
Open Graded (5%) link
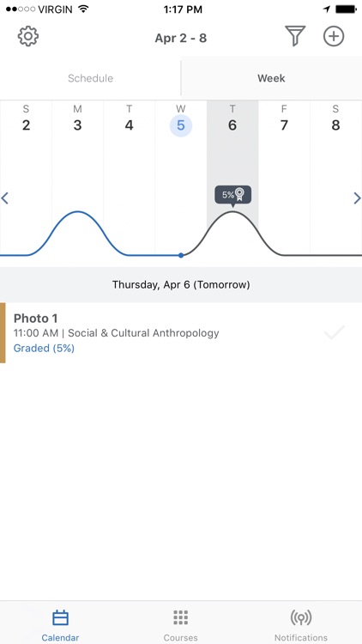(x=44, y=349)
